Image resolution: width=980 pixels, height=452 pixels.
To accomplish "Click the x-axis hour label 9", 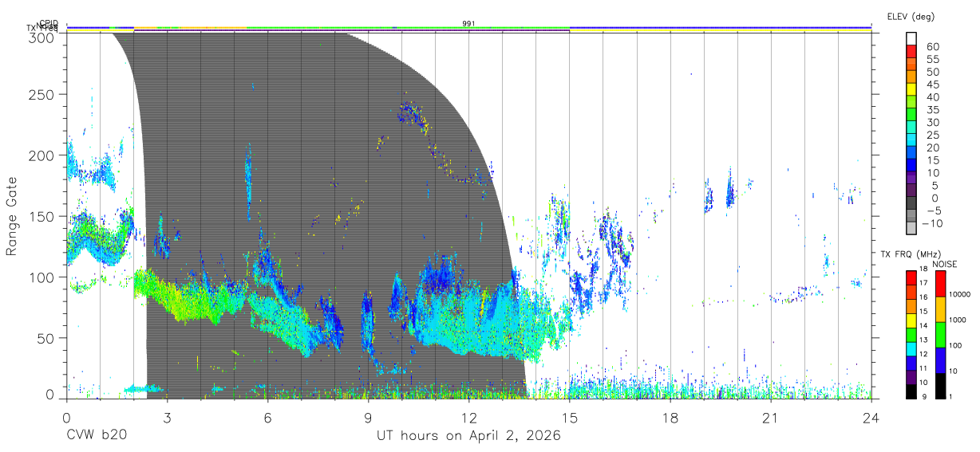I will [x=368, y=417].
